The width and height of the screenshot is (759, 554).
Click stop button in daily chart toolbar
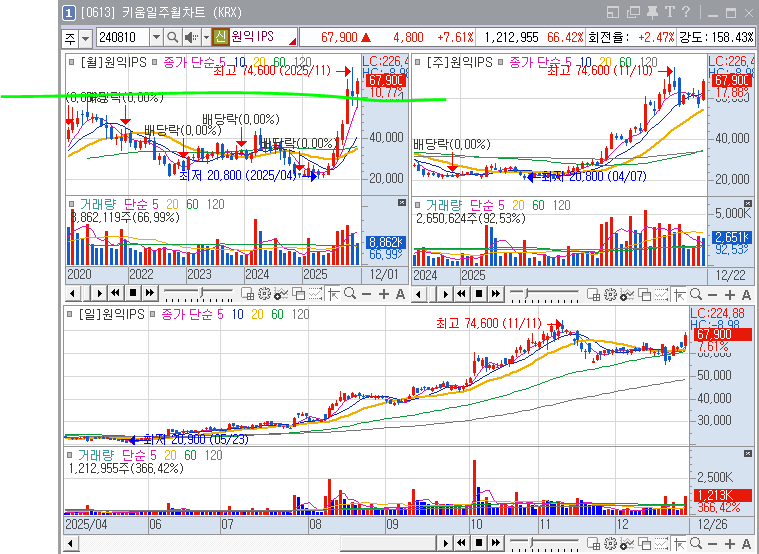coord(478,543)
